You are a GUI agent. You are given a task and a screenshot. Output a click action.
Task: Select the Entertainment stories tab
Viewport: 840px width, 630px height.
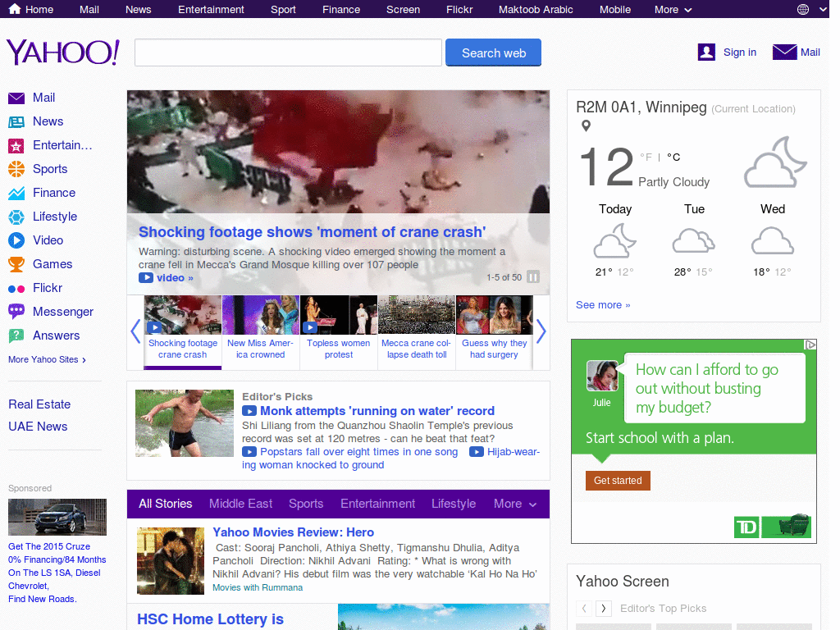377,504
